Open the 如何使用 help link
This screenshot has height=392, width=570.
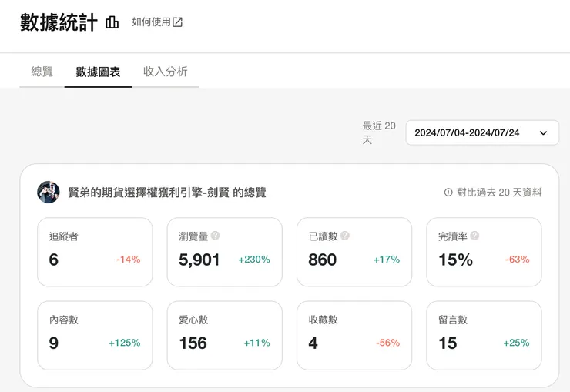[157, 22]
